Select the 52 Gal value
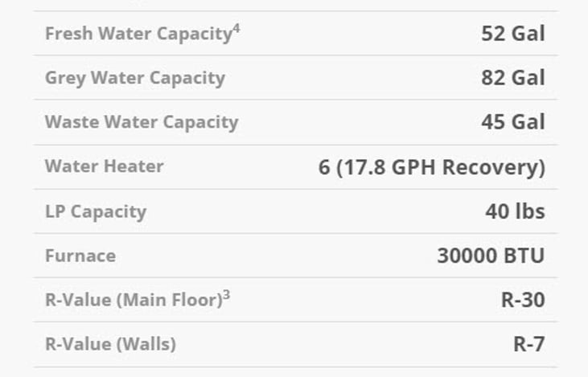The width and height of the screenshot is (588, 377). 512,34
